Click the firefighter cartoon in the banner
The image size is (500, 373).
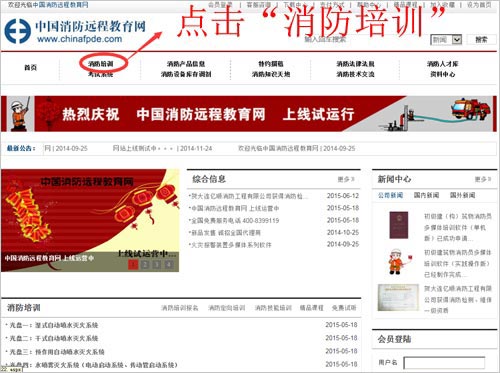(19, 114)
